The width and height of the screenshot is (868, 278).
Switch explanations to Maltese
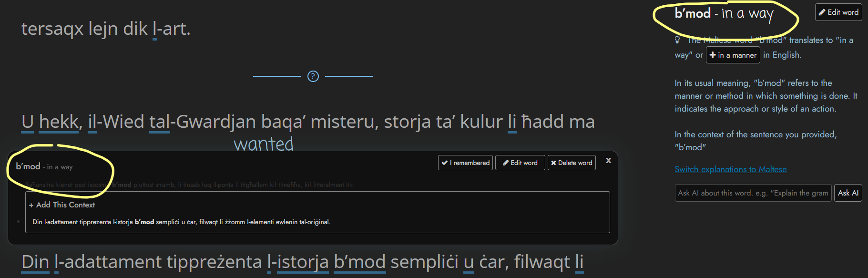point(730,169)
